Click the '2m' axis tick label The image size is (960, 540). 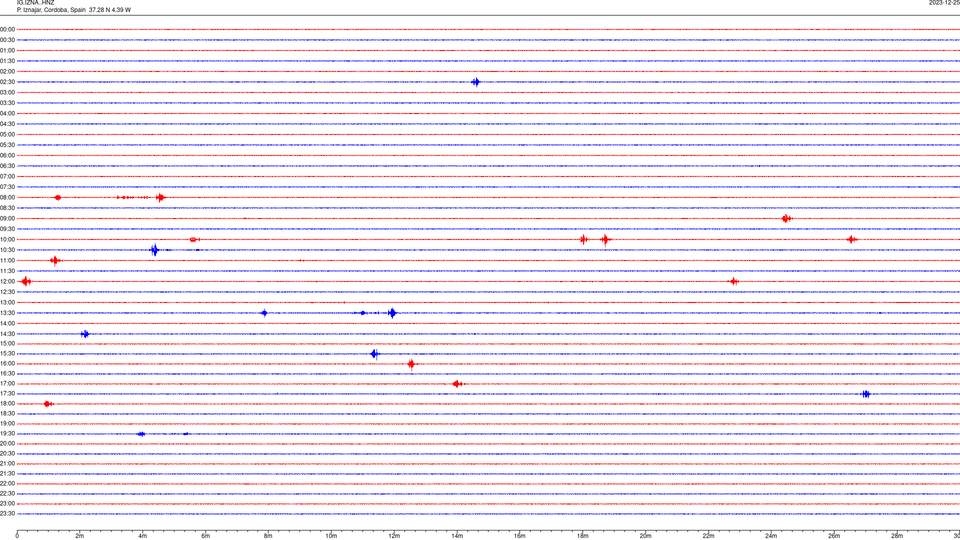click(80, 536)
